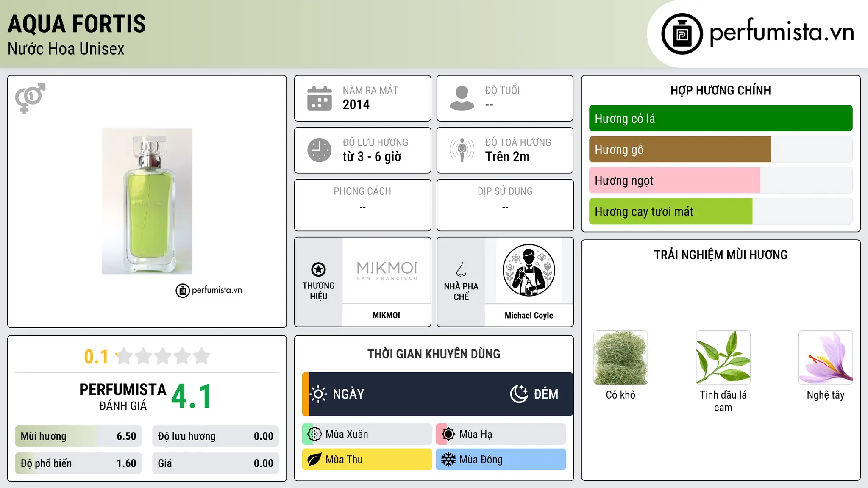Click the person icon beside Độ tuổi

(x=462, y=98)
